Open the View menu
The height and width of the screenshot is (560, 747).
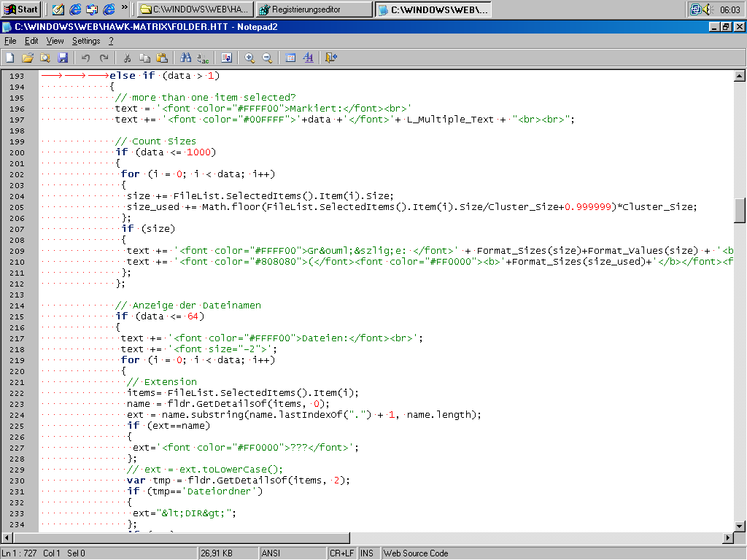[x=55, y=41]
